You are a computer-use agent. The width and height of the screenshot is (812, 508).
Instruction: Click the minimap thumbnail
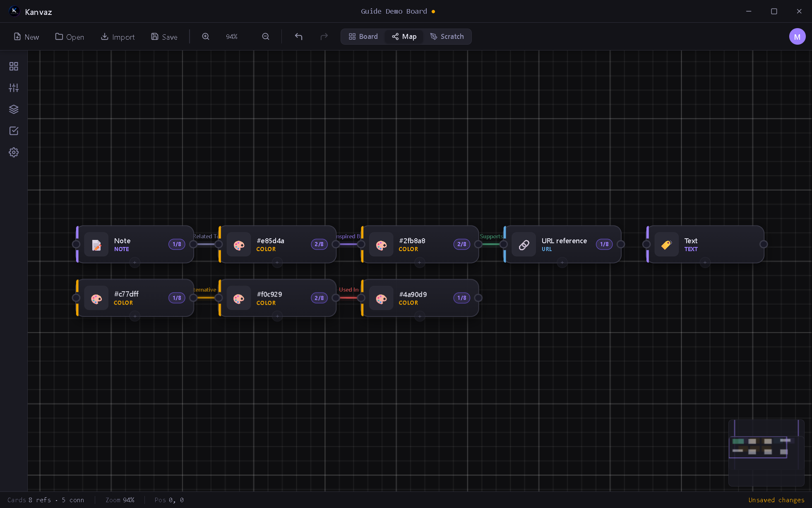766,453
